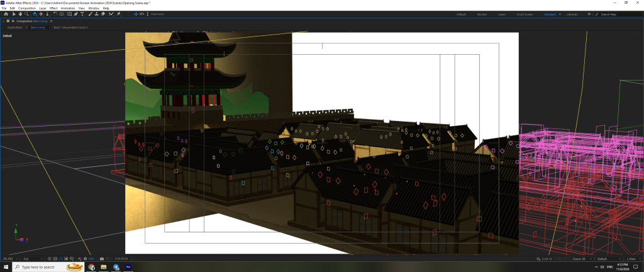Open the Animation menu

pyautogui.click(x=67, y=8)
